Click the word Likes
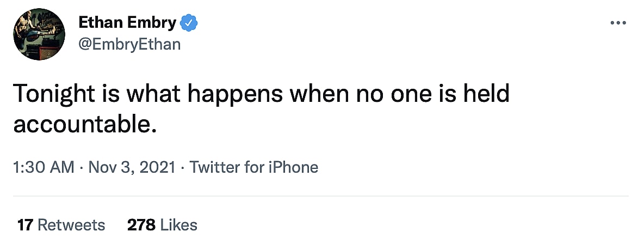Screen dimensions: 644x250 [179, 224]
